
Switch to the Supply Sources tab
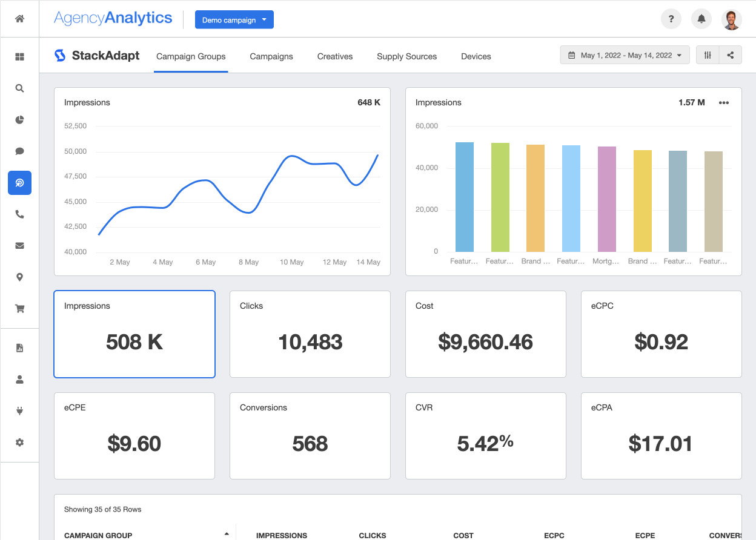pyautogui.click(x=406, y=56)
